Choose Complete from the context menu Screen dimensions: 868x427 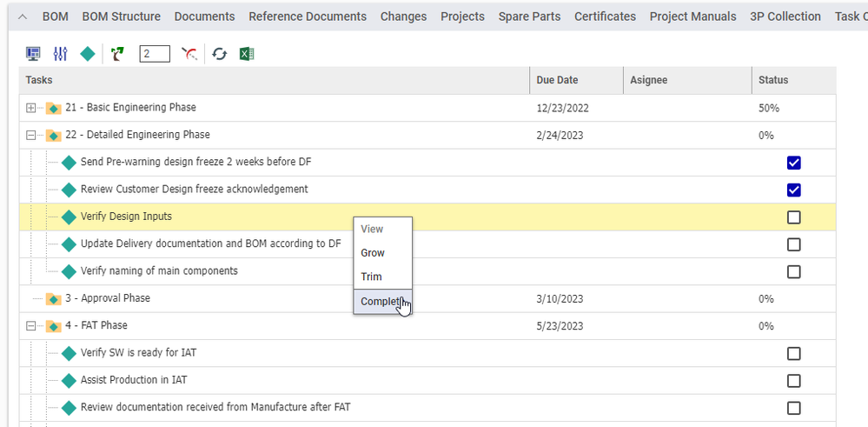381,301
